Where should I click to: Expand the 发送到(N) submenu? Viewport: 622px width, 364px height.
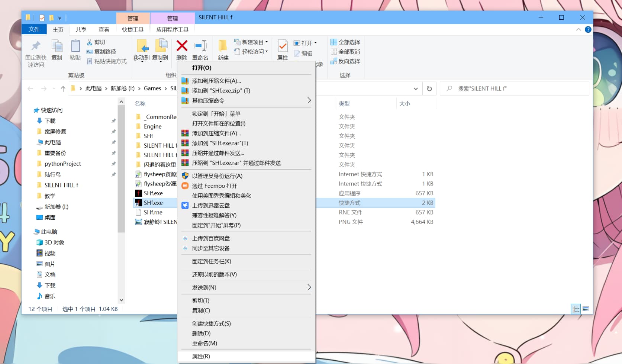coord(246,287)
